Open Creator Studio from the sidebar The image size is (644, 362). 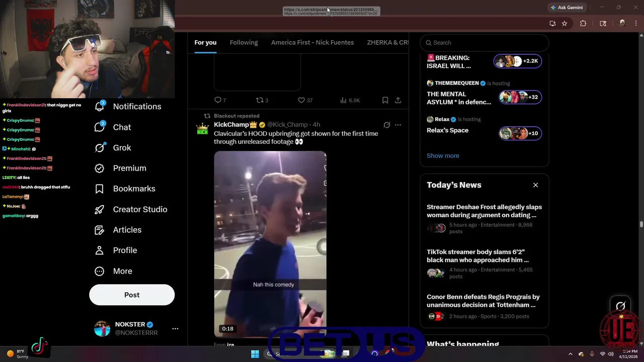[x=131, y=209]
